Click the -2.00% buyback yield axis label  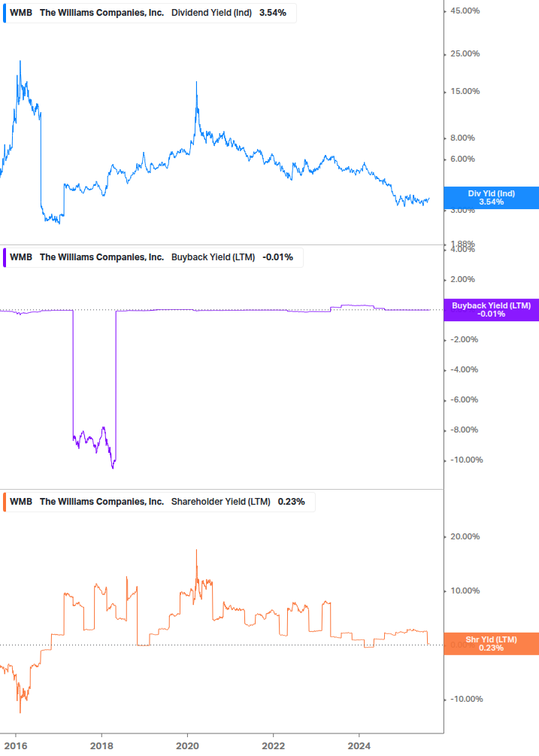tap(464, 340)
